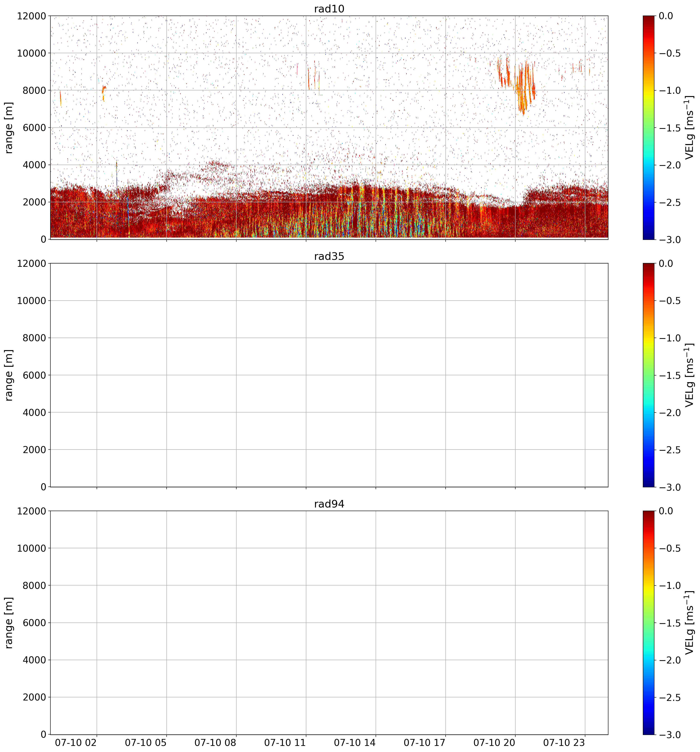Click the "12000" range tick in rad10 panel
The width and height of the screenshot is (700, 752).
(31, 16)
